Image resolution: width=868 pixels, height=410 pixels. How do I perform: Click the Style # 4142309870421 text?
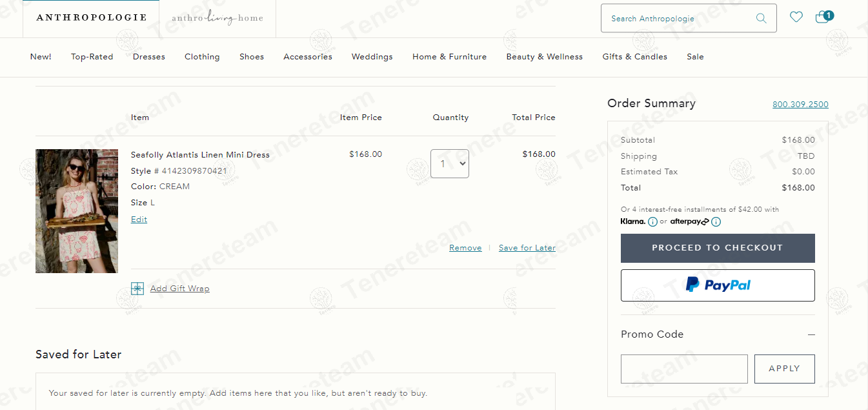tap(179, 171)
